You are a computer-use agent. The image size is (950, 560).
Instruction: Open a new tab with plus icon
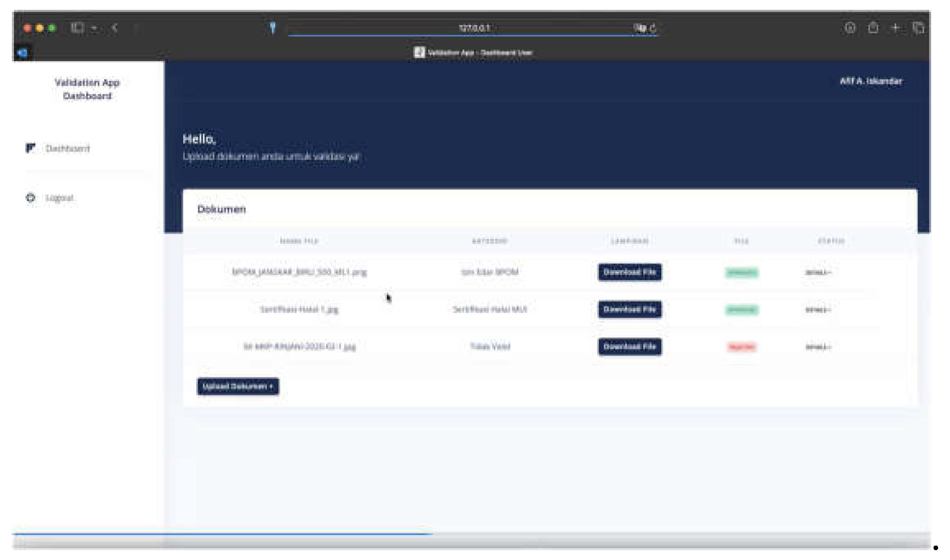(x=895, y=28)
